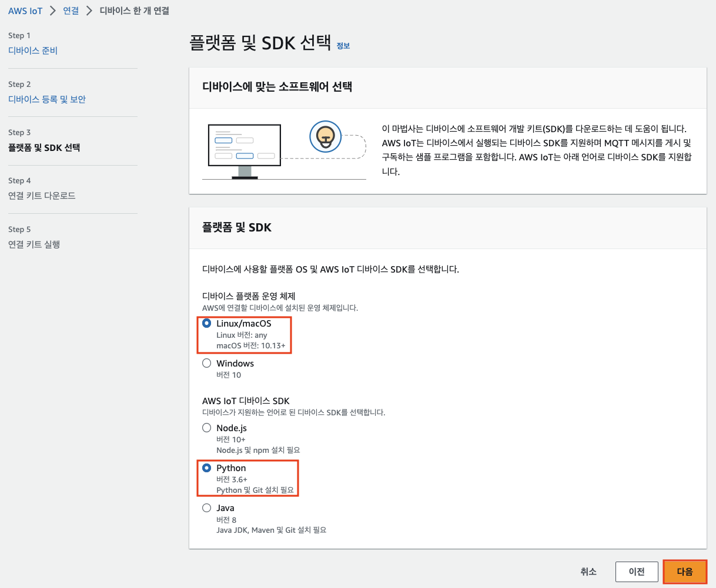Click the AWS IoT 디바이스 SDK label
This screenshot has width=716, height=588.
pyautogui.click(x=246, y=401)
